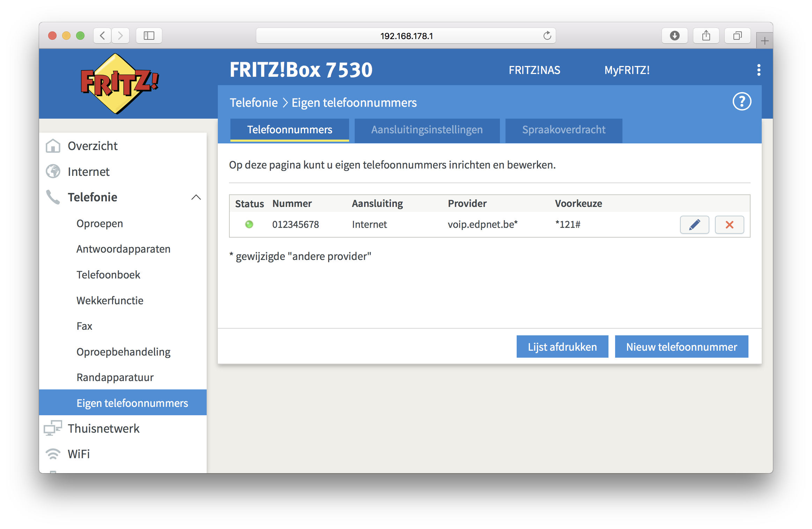The height and width of the screenshot is (529, 812).
Task: Open FRITZ!NAS from the header
Action: (534, 70)
